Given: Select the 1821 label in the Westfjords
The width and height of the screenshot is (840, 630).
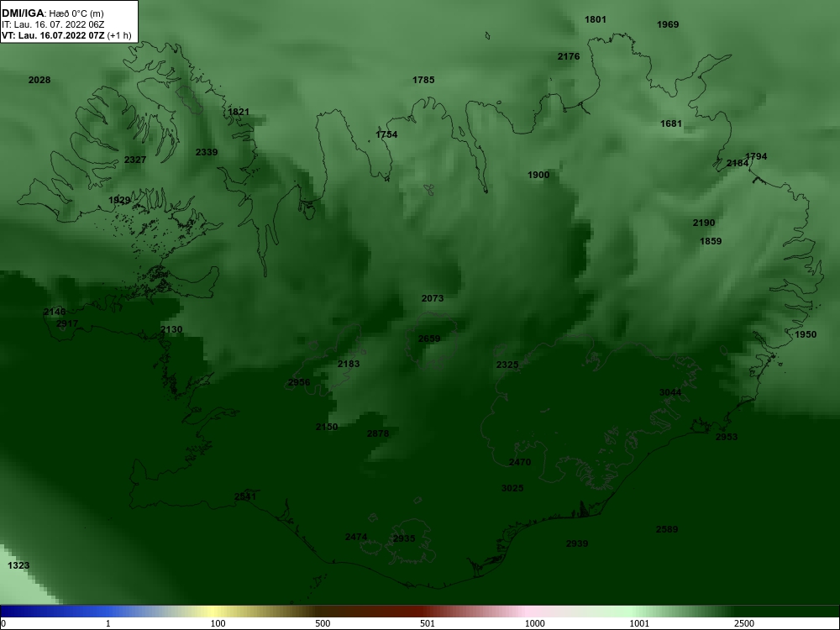Looking at the screenshot, I should tap(239, 112).
